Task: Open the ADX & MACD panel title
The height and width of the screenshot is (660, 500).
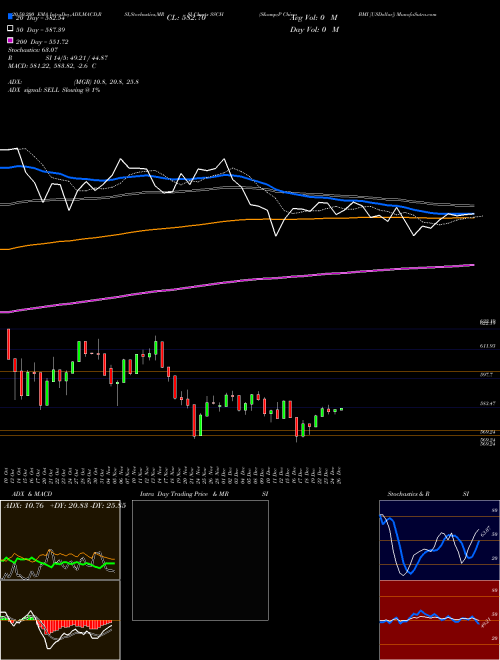Action: coord(32,494)
